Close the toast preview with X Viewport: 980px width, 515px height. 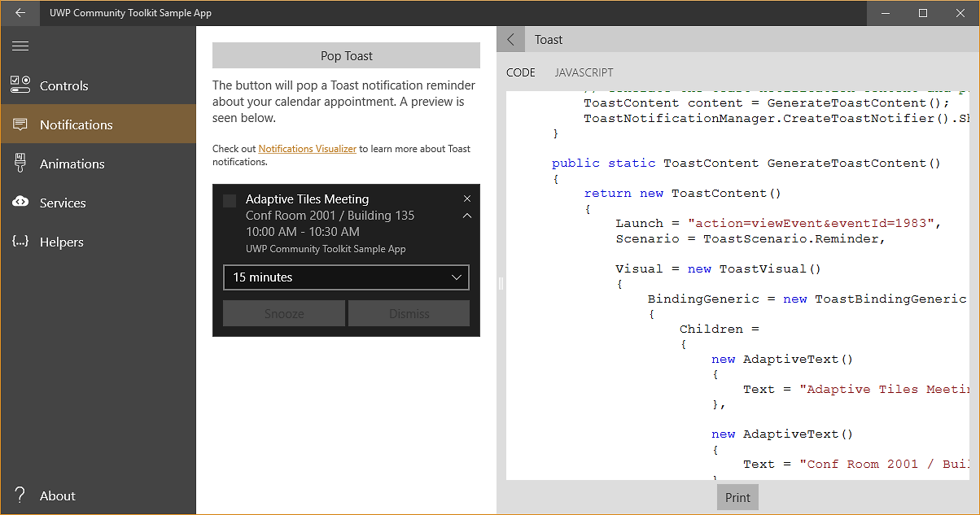[466, 199]
